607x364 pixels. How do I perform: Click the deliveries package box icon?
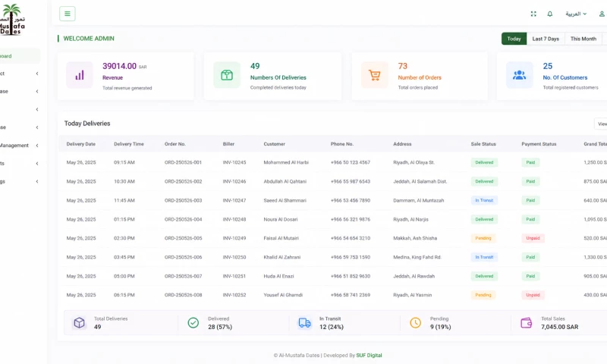tap(227, 75)
